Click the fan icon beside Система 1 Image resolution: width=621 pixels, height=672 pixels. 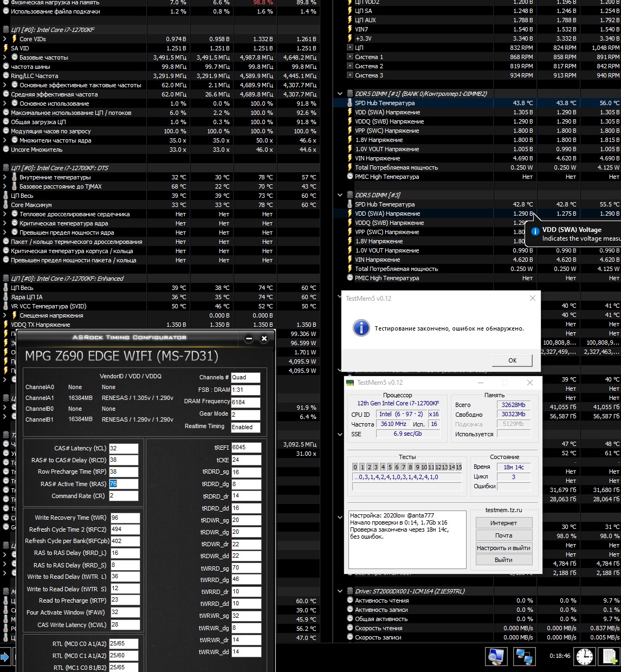pos(350,57)
